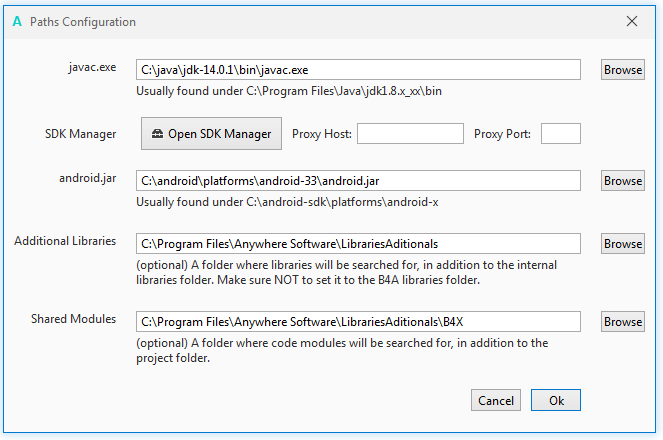Confirm settings with Ok button

click(x=556, y=400)
